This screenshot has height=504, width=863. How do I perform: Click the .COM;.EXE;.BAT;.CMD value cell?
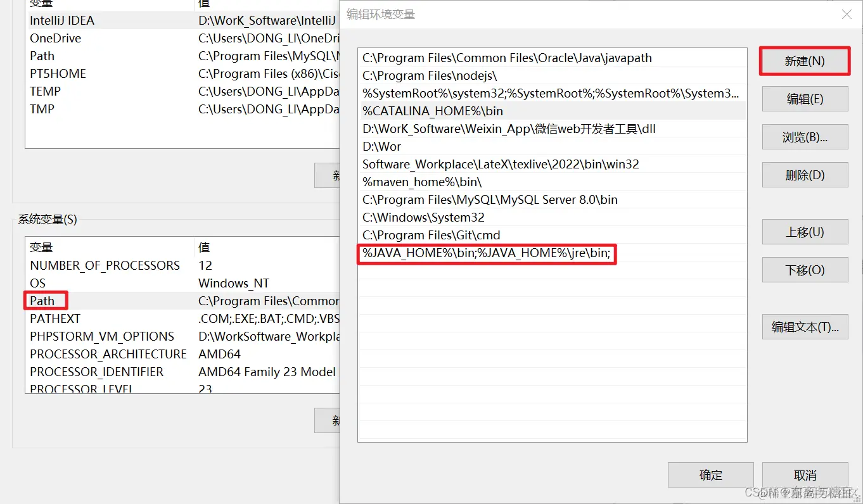pos(269,318)
